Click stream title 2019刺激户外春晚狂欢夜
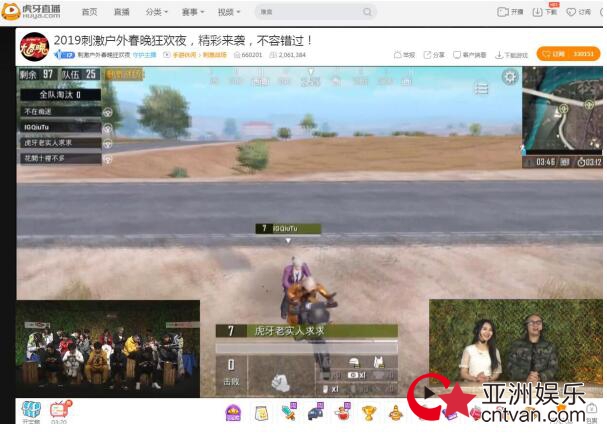 click(183, 40)
